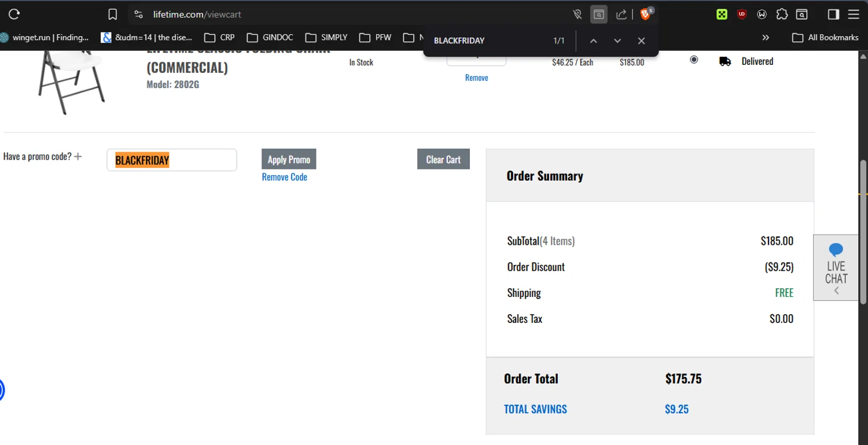The width and height of the screenshot is (868, 445).
Task: Bookmark this page using the bookmark icon
Action: [113, 14]
